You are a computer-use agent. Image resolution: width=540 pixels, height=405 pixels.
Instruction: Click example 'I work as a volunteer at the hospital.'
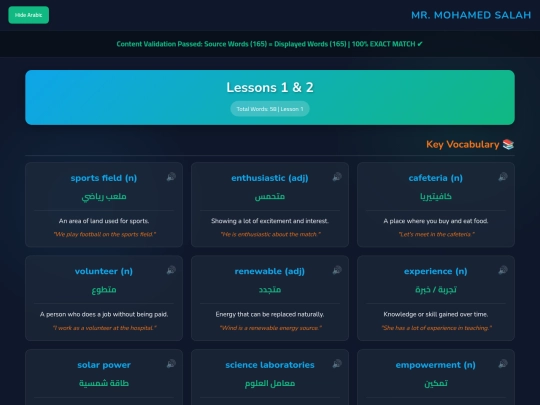click(x=104, y=328)
